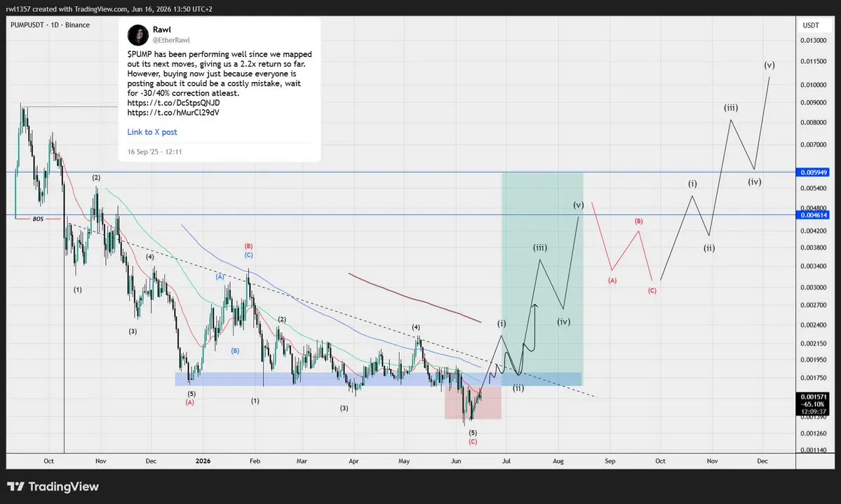Click the 0.011500 price axis label
The height and width of the screenshot is (504, 841).
pyautogui.click(x=813, y=62)
